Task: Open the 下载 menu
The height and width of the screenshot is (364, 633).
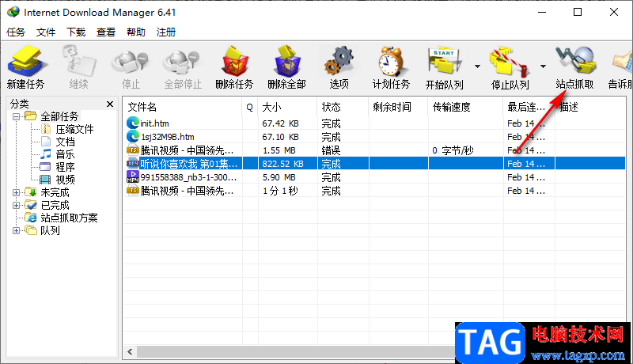Action: tap(76, 32)
